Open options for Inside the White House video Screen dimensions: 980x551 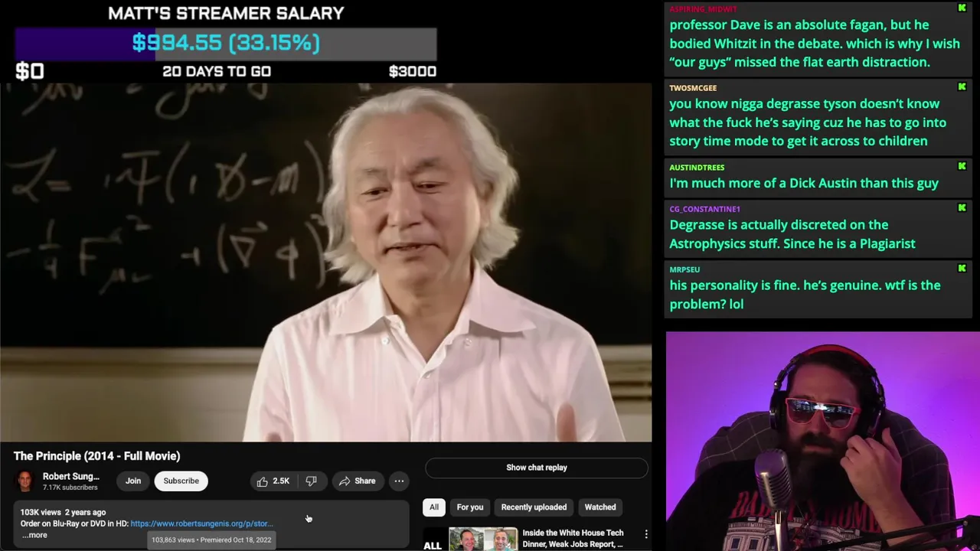pyautogui.click(x=645, y=534)
